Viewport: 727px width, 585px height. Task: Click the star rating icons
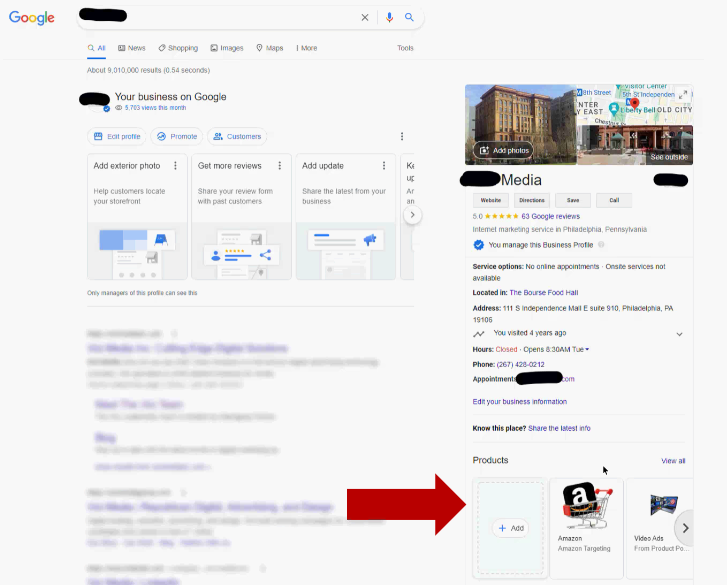502,216
